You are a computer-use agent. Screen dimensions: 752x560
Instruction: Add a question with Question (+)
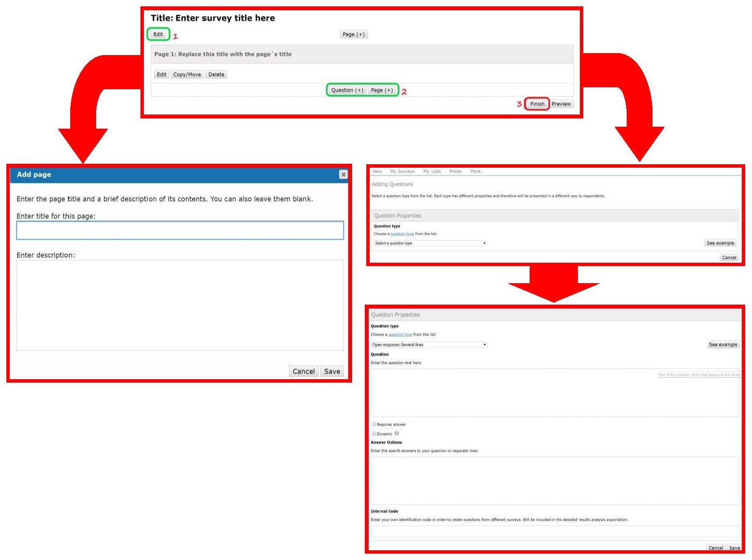tap(347, 90)
